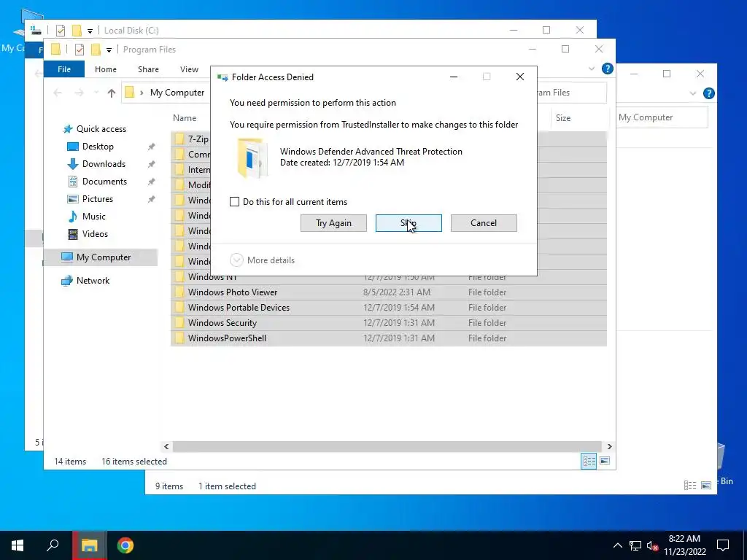Expand More details in the dialog
This screenshot has height=560, width=747.
263,260
